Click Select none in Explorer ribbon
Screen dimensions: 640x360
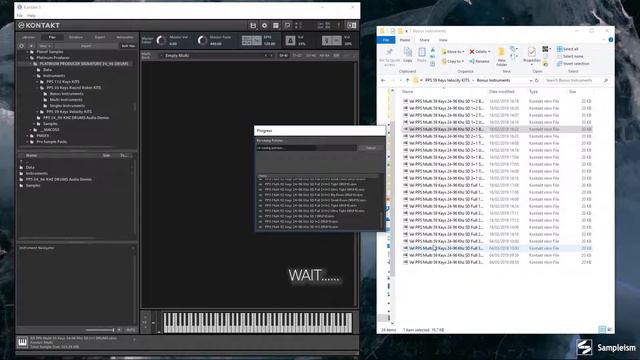570,56
